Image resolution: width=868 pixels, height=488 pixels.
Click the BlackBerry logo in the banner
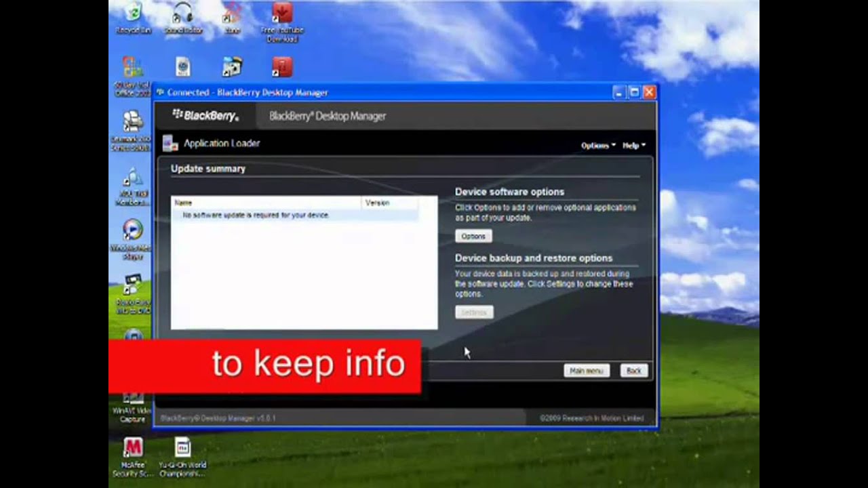[205, 116]
